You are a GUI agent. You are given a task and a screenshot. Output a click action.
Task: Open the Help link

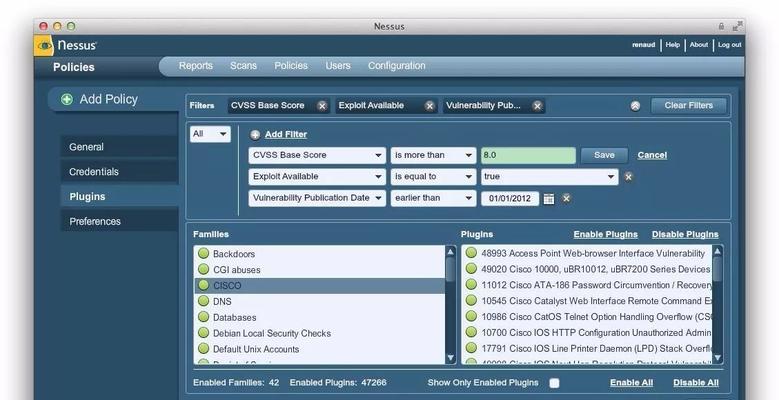tap(673, 45)
